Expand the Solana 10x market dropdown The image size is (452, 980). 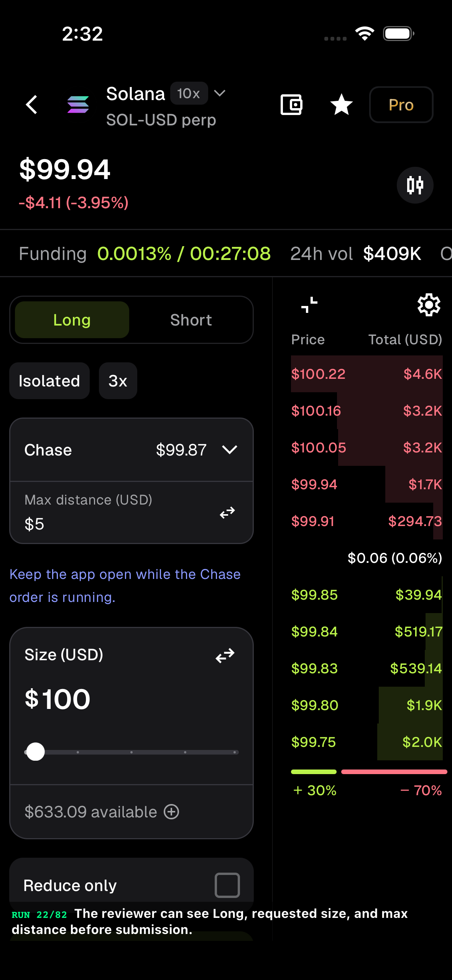click(219, 93)
